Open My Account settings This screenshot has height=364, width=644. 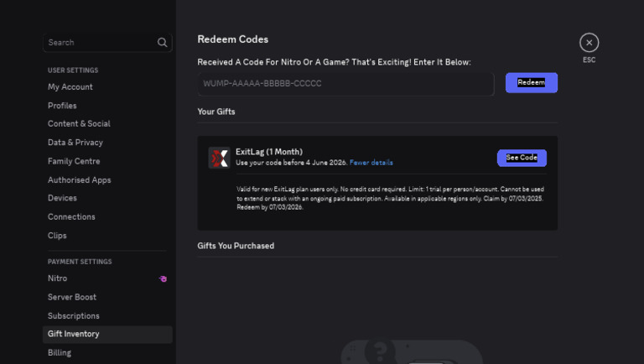tap(70, 87)
